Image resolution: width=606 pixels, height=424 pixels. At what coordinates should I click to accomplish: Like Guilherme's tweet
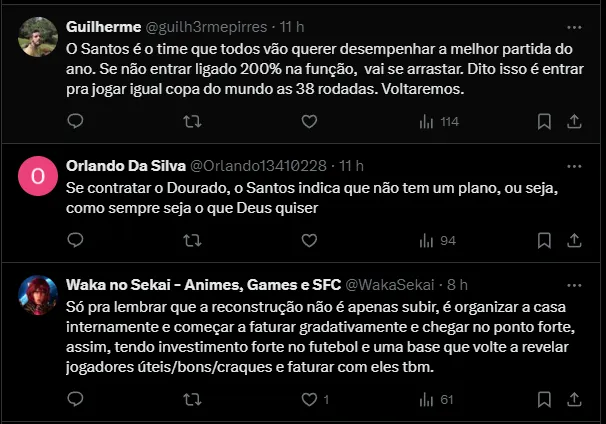click(309, 121)
